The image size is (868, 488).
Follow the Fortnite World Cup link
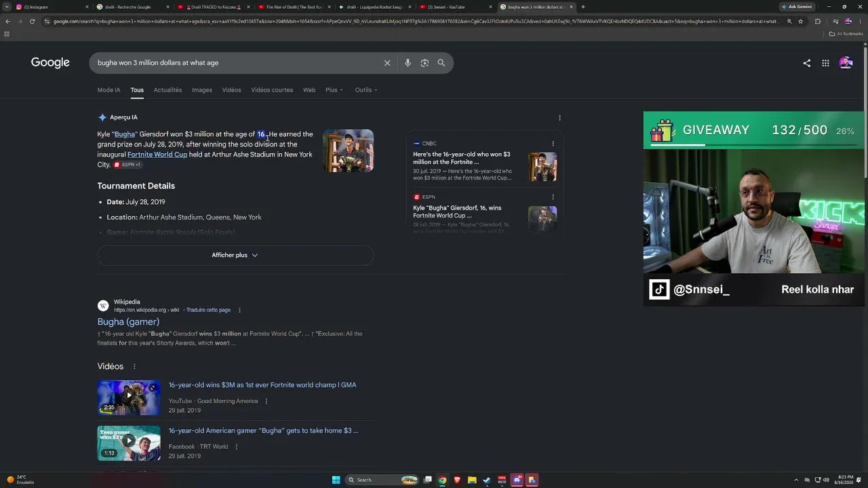(x=157, y=155)
